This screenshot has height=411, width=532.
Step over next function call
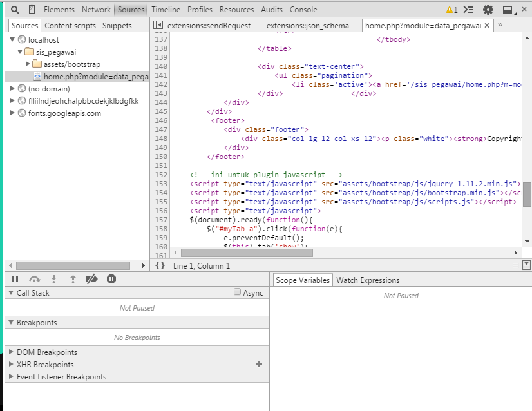coord(35,279)
